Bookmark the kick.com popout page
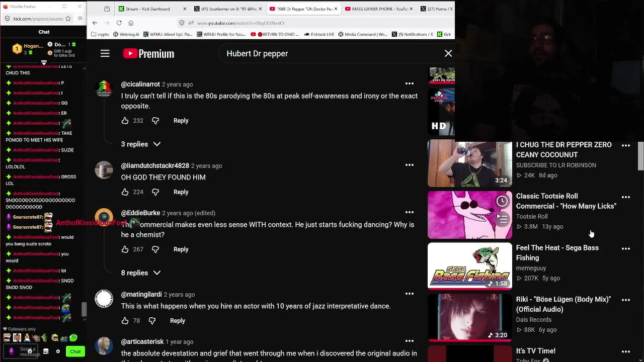This screenshot has width=644, height=362. pyautogui.click(x=69, y=19)
